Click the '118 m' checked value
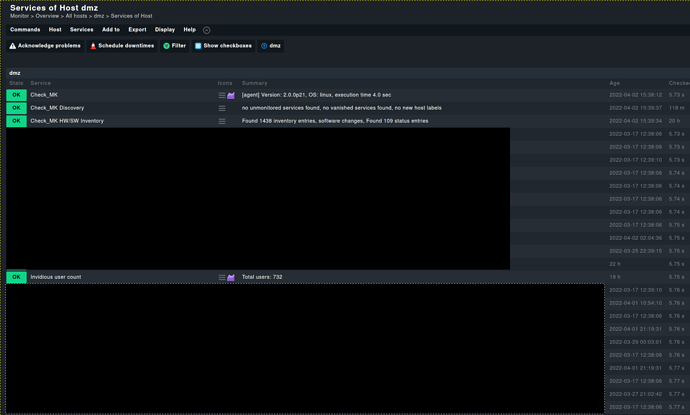Image resolution: width=690 pixels, height=415 pixels. [676, 108]
